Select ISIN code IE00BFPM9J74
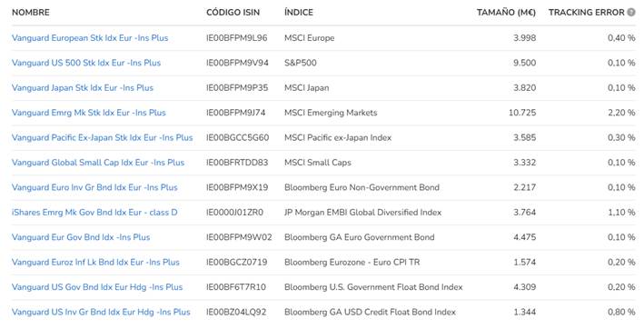Screen dimensions: 644x329 tap(236, 113)
